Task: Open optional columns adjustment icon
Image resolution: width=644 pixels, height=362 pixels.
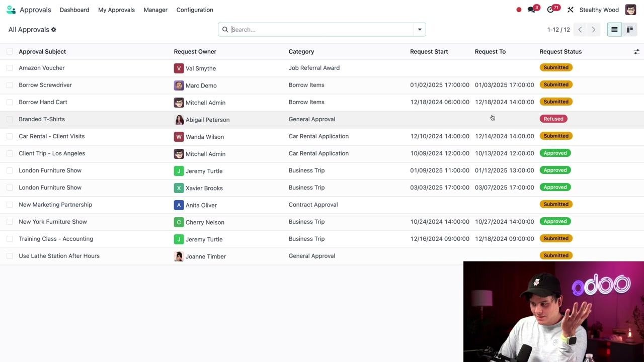Action: (636, 52)
